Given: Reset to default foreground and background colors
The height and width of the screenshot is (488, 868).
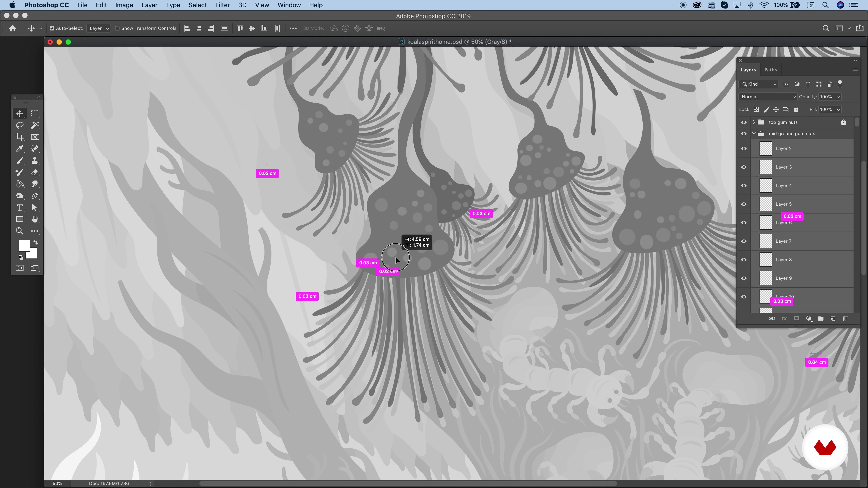Looking at the screenshot, I should tap(21, 258).
